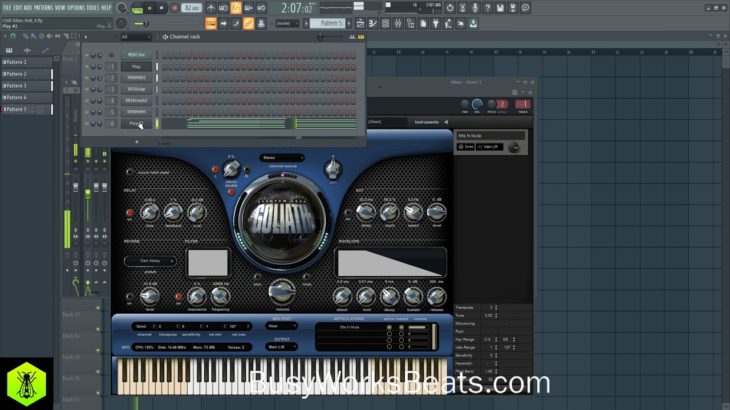Click the Goliath envelope attack knob

click(342, 296)
